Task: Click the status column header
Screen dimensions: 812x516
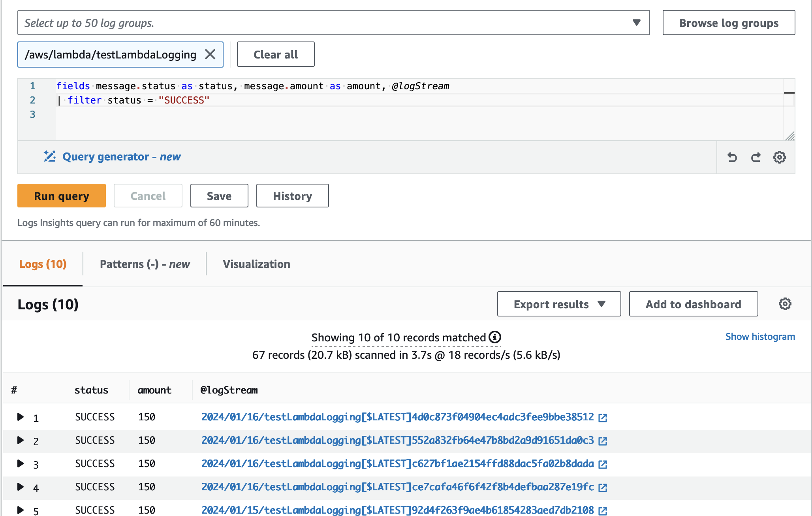Action: pos(91,390)
